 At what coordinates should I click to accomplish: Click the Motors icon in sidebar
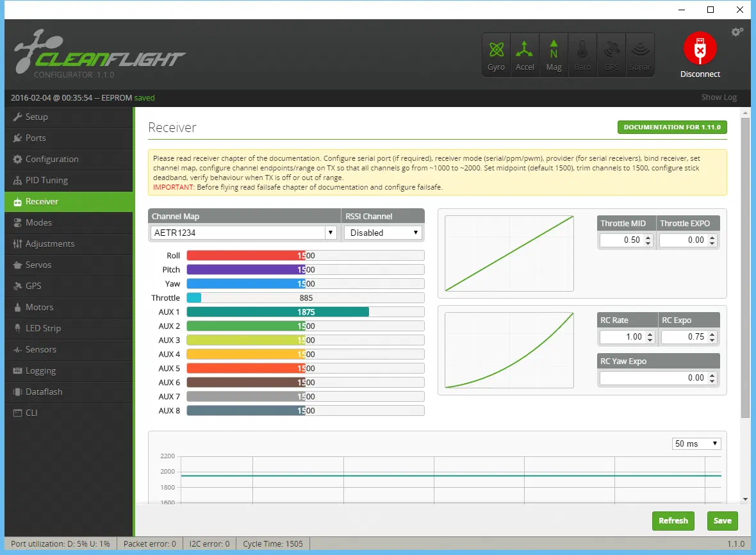(17, 307)
